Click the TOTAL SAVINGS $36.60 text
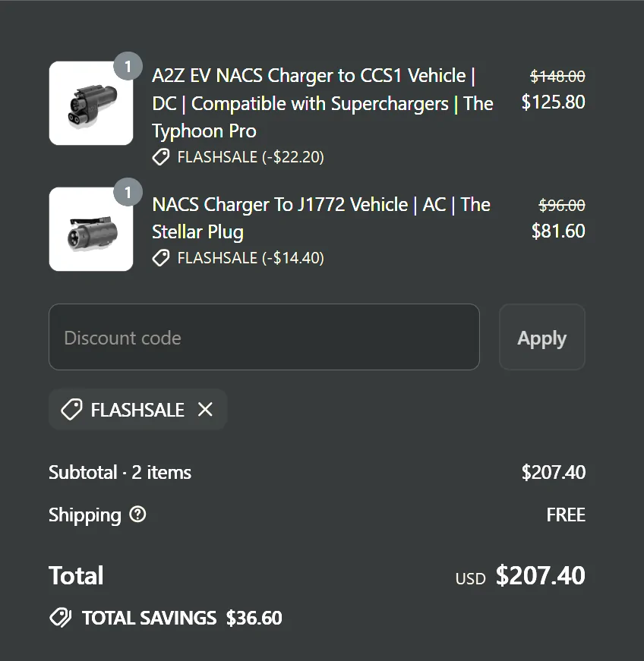 (x=182, y=618)
